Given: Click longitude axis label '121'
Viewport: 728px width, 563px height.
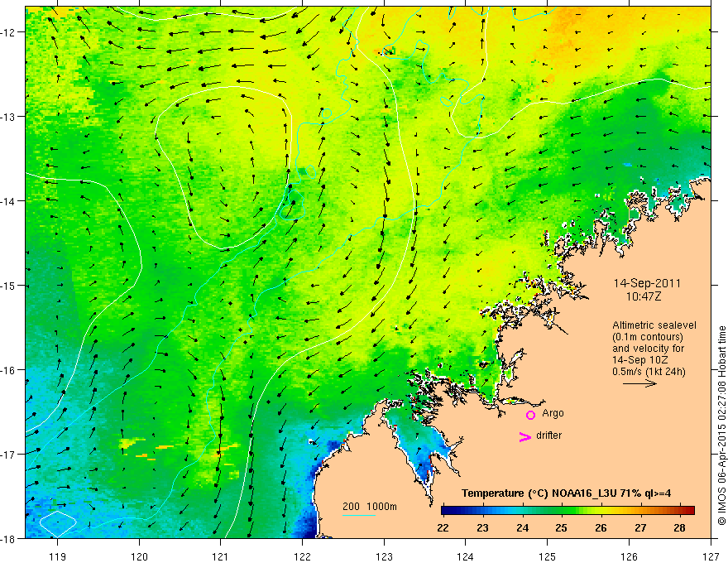Looking at the screenshot, I should point(221,557).
